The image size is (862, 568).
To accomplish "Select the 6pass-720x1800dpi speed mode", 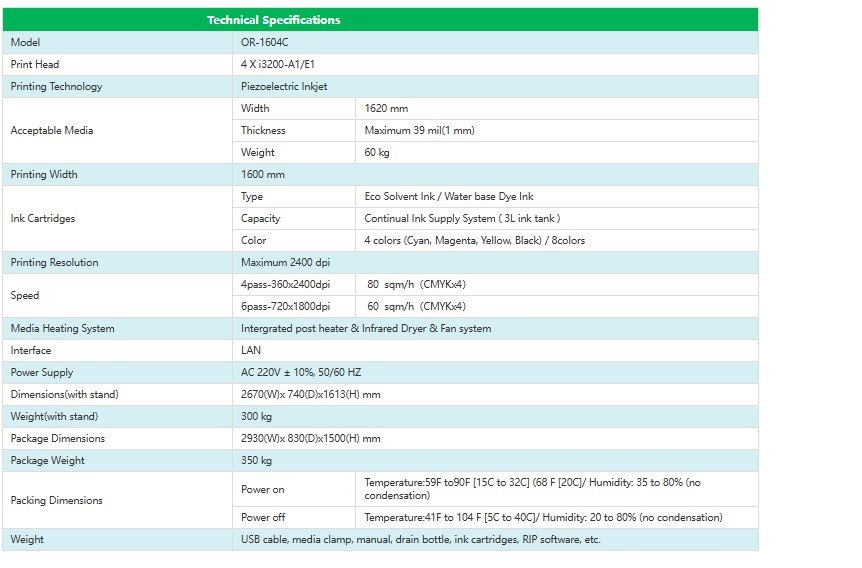I will click(285, 306).
